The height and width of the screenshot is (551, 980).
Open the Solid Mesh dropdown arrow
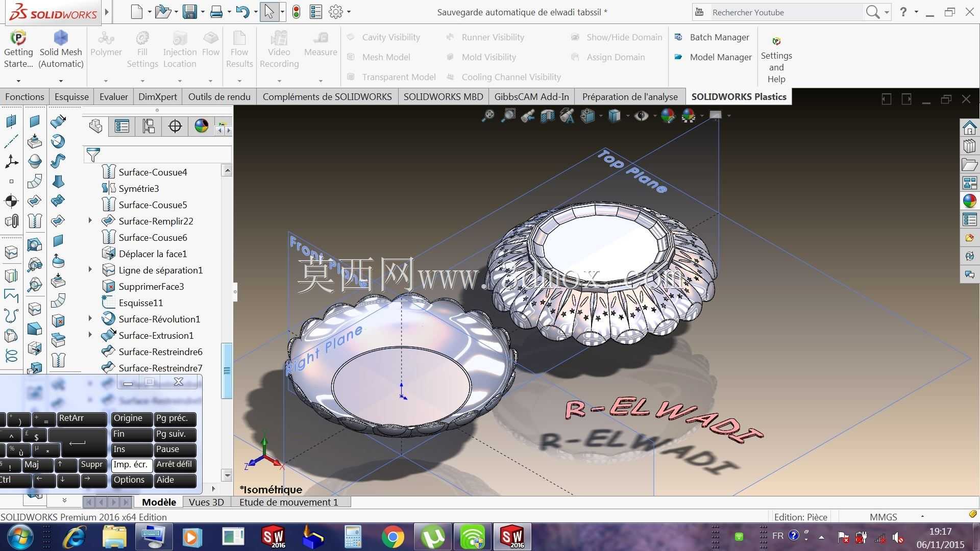[61, 81]
